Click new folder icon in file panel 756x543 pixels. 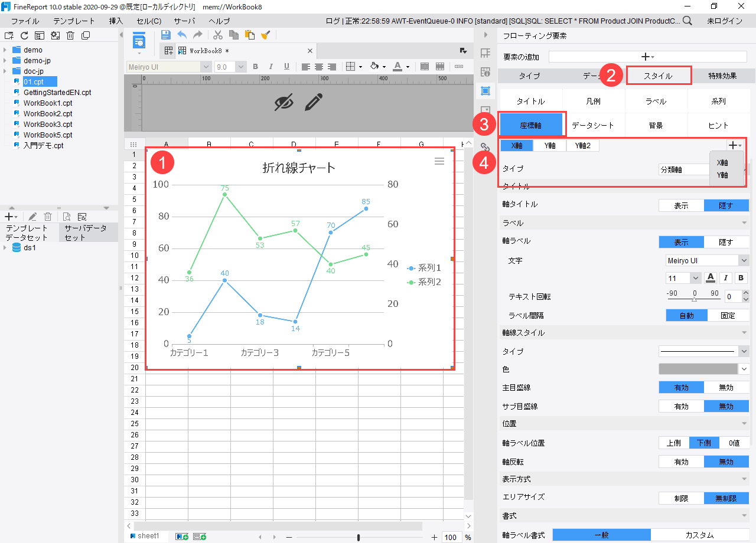(9, 36)
